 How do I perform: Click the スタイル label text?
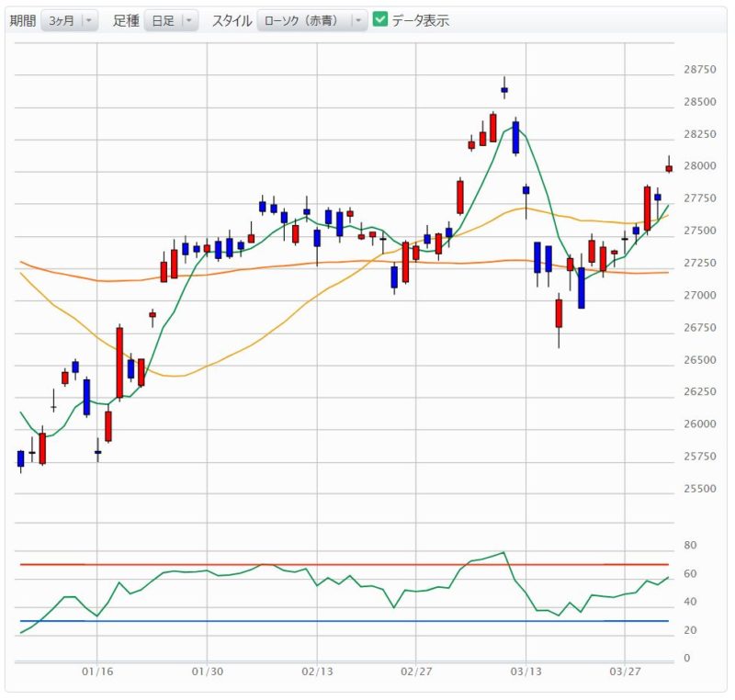(x=232, y=20)
